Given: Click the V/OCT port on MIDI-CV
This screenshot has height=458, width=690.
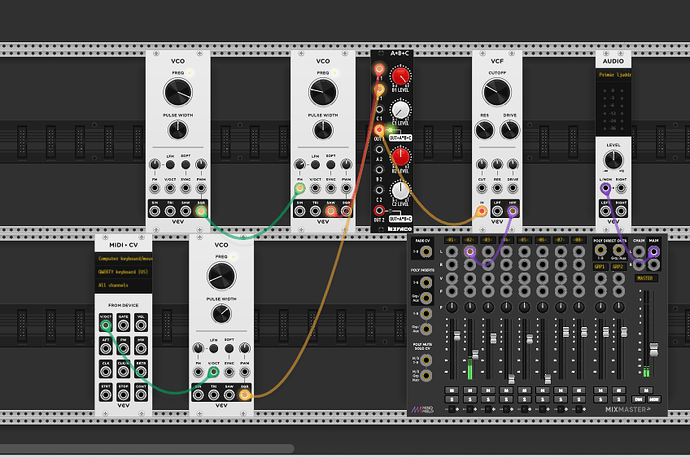Looking at the screenshot, I should pos(105,324).
